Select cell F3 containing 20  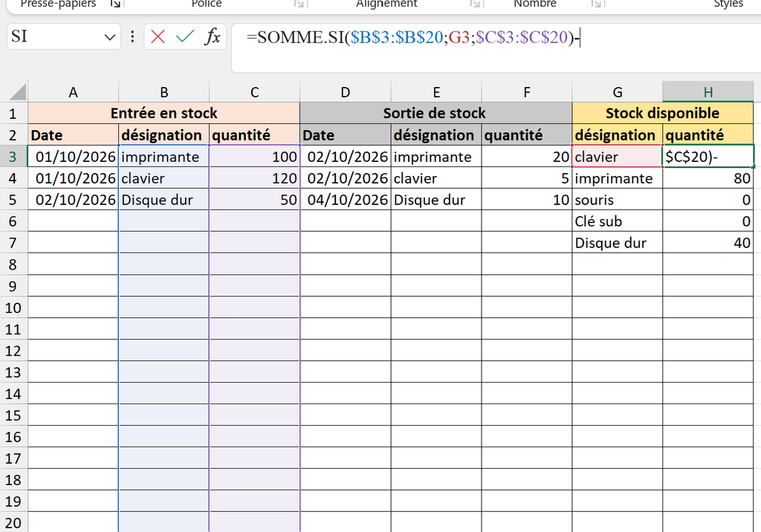527,157
